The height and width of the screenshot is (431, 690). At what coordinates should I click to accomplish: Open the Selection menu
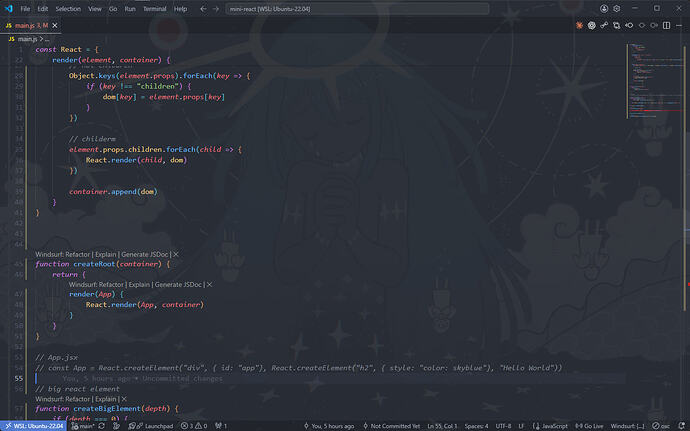pyautogui.click(x=68, y=9)
